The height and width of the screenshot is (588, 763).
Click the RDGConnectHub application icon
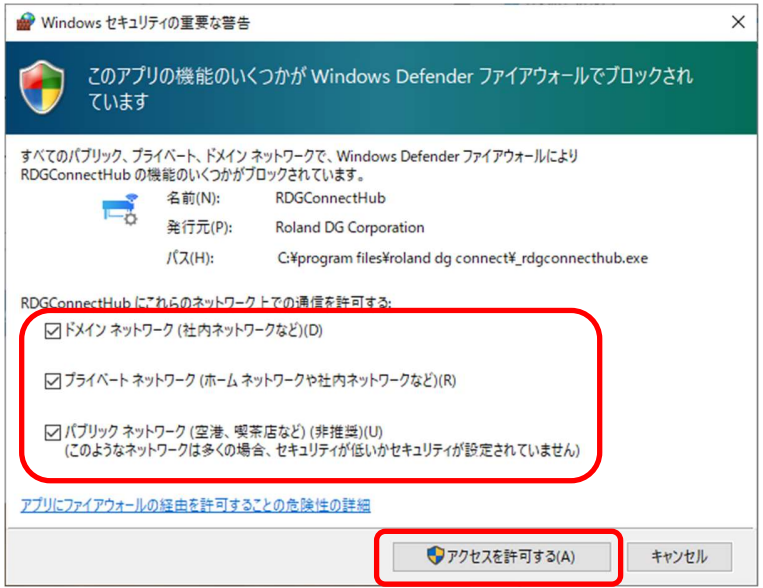coord(120,209)
